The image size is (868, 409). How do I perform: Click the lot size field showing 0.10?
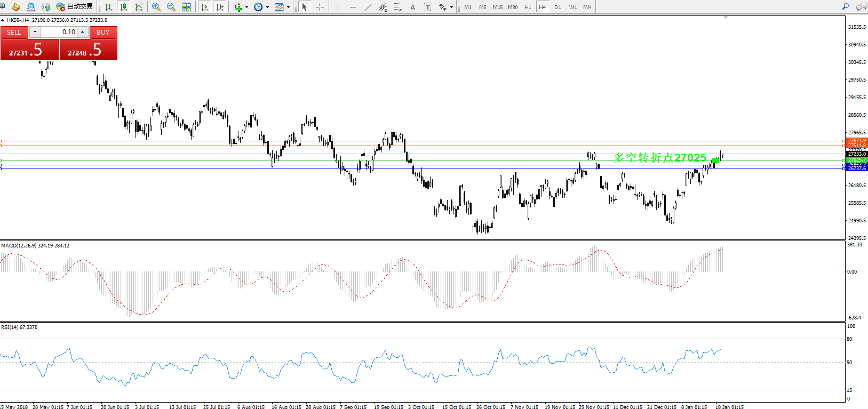tap(59, 32)
